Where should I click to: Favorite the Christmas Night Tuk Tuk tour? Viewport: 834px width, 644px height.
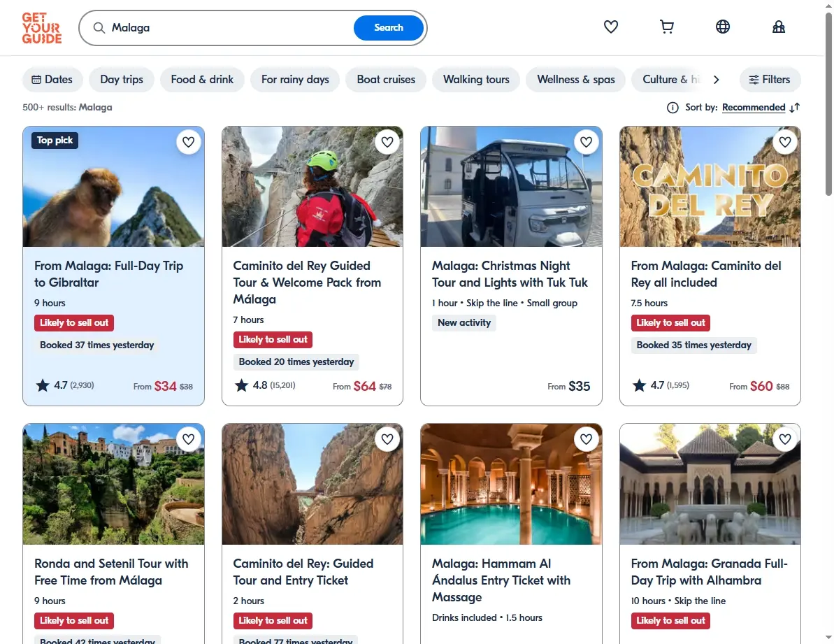point(586,142)
